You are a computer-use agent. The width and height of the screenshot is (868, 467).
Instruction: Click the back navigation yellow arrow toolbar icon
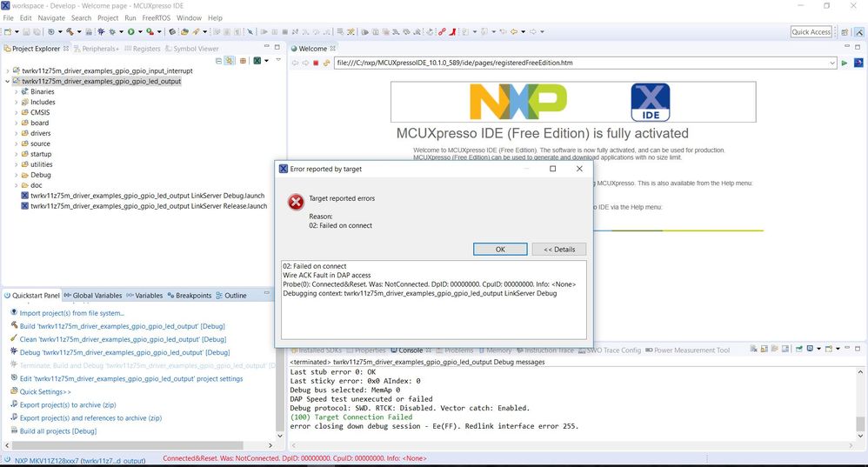[514, 31]
